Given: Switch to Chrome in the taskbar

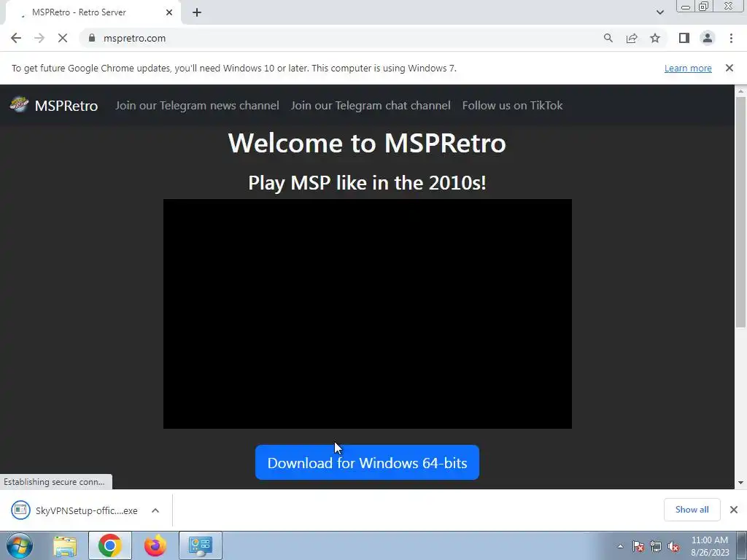Looking at the screenshot, I should tap(110, 545).
